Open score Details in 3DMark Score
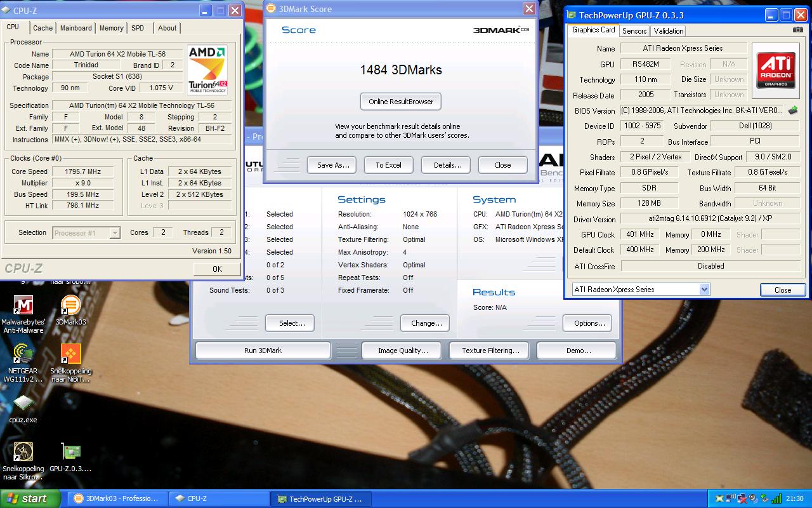This screenshot has width=812, height=508. (447, 165)
